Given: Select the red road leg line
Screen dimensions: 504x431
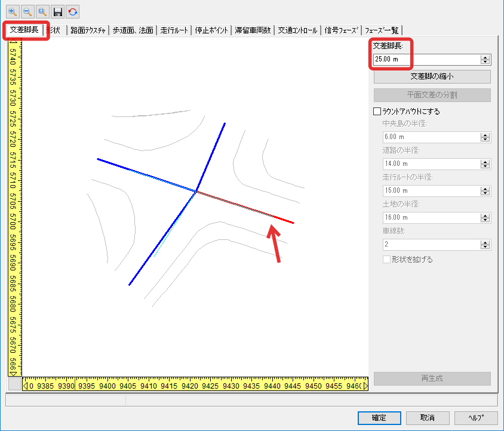Looking at the screenshot, I should 246,207.
